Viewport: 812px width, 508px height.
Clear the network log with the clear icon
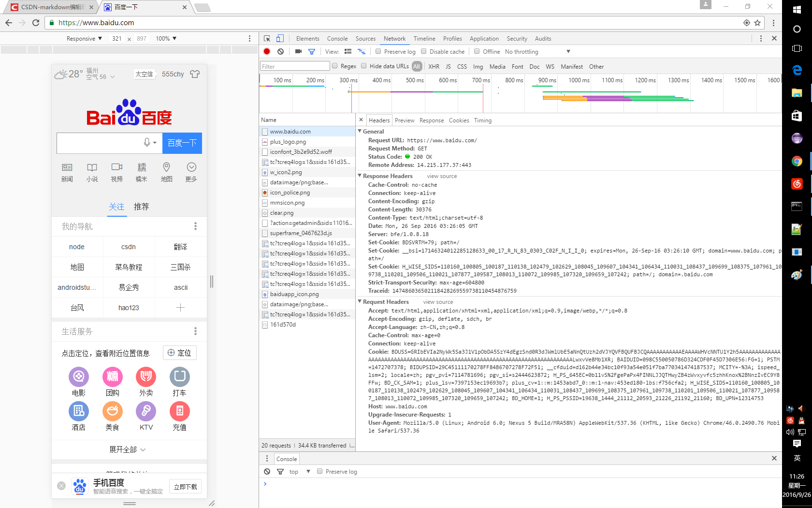(280, 51)
